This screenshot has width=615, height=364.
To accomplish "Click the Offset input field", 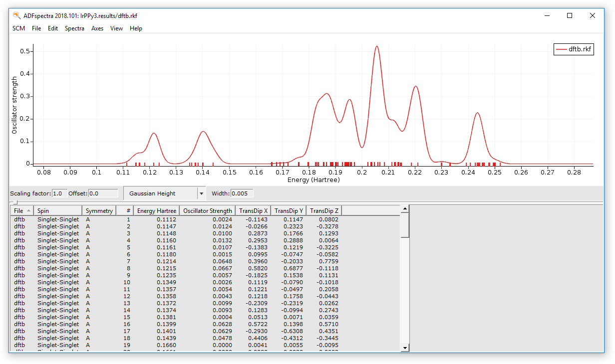I will tap(103, 193).
